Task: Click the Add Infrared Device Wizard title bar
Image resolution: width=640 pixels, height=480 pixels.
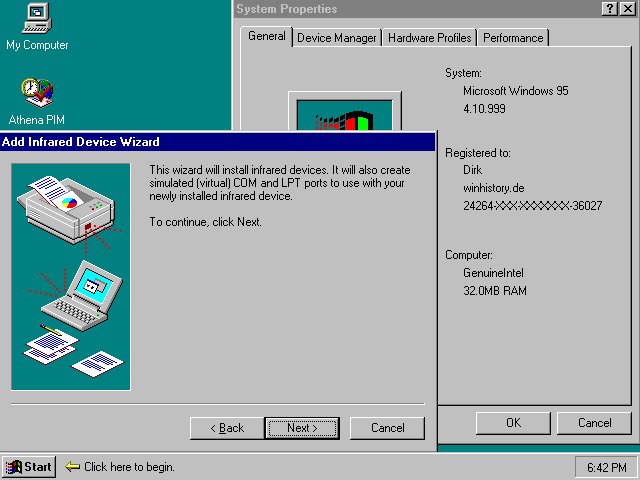Action: tap(218, 142)
